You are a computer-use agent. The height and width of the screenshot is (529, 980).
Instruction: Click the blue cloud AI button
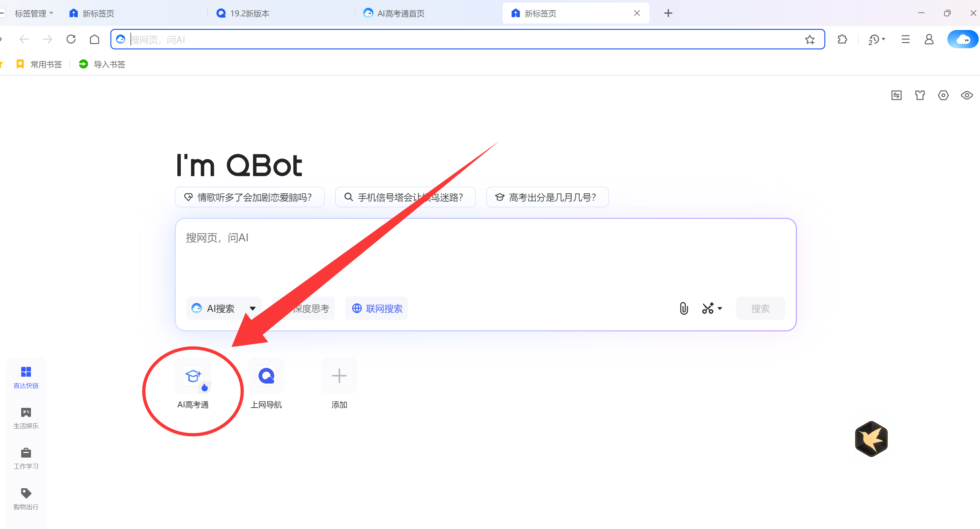click(962, 39)
